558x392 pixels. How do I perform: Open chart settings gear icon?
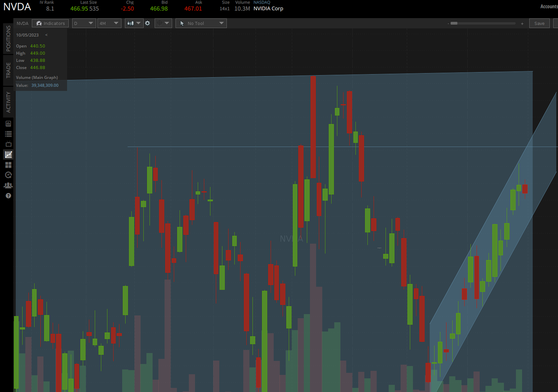pos(148,23)
